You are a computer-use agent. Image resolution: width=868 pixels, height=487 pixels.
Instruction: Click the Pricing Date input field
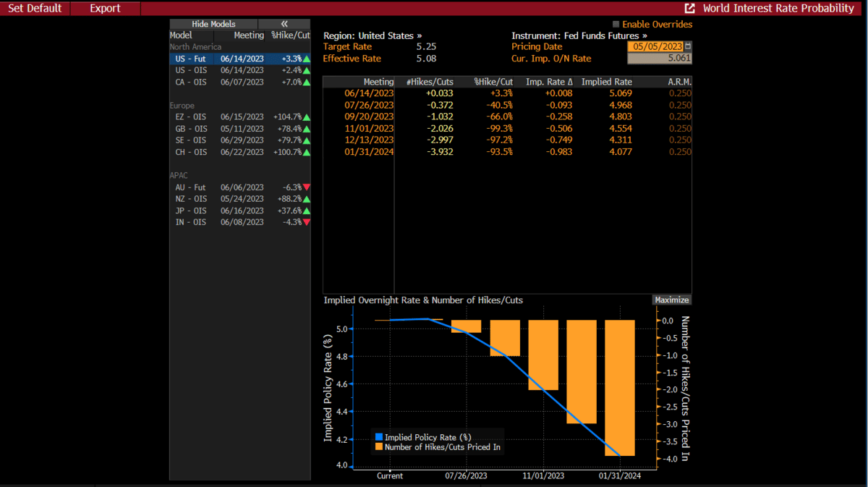click(655, 46)
